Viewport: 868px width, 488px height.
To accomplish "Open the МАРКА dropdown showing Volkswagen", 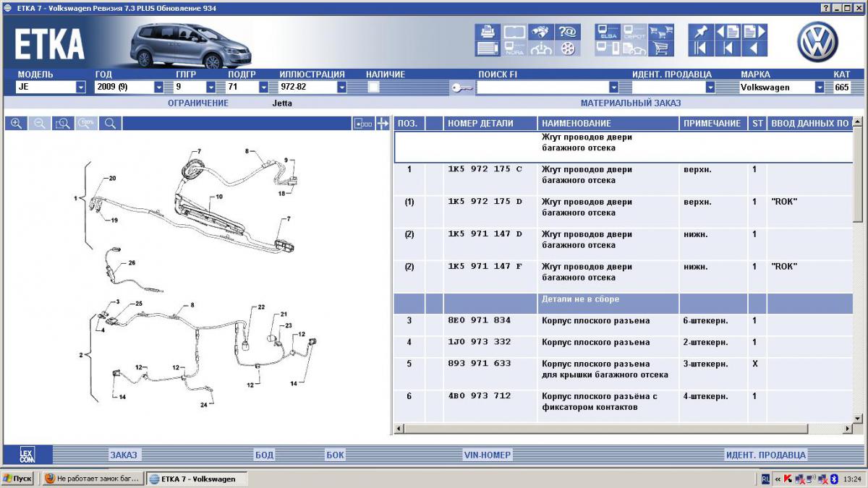I will [820, 87].
